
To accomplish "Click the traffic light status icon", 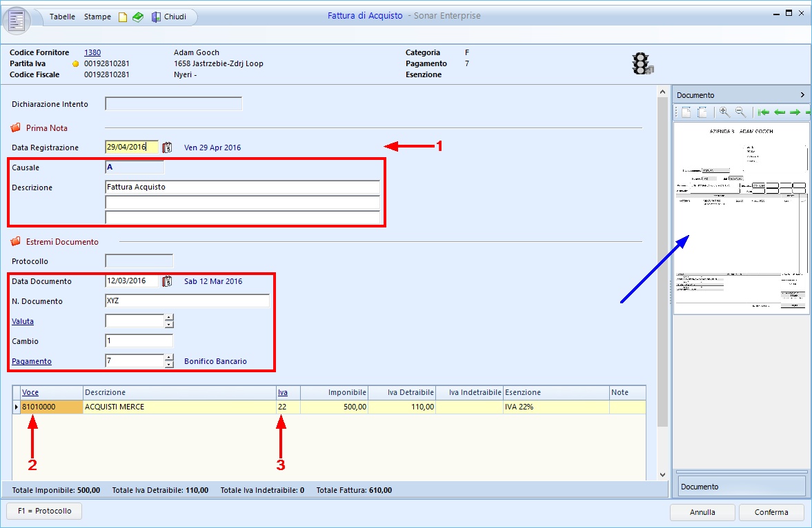I will coord(642,63).
